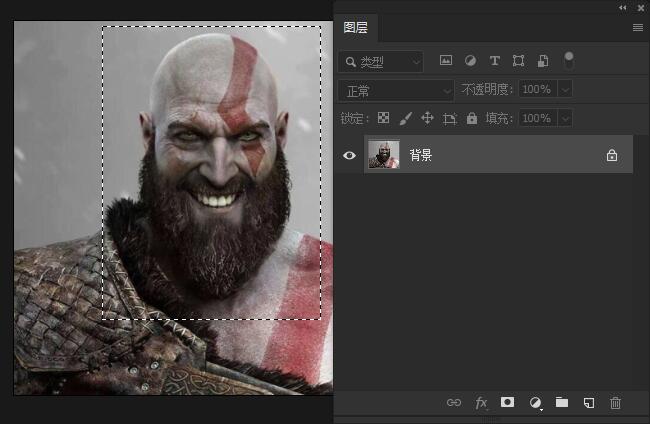650x424 pixels.
Task: Filter layers by pixel layer icon
Action: [x=446, y=61]
